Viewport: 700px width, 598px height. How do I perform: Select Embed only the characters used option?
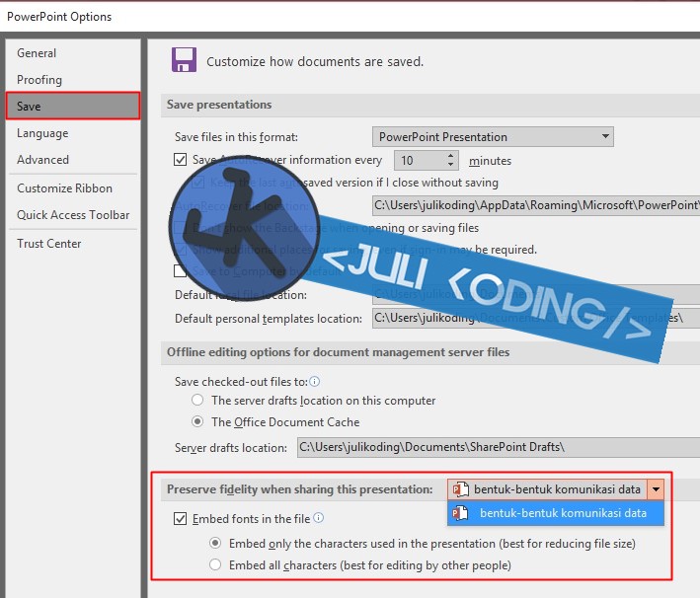(215, 543)
